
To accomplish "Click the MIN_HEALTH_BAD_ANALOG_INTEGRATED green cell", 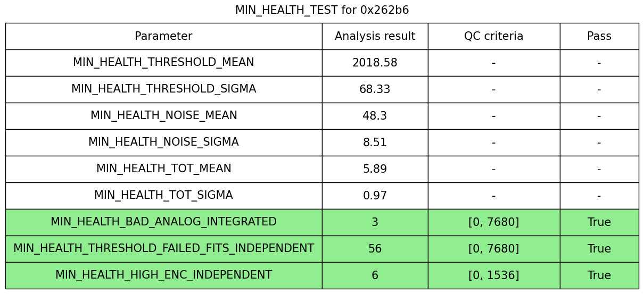I will coord(163,222).
